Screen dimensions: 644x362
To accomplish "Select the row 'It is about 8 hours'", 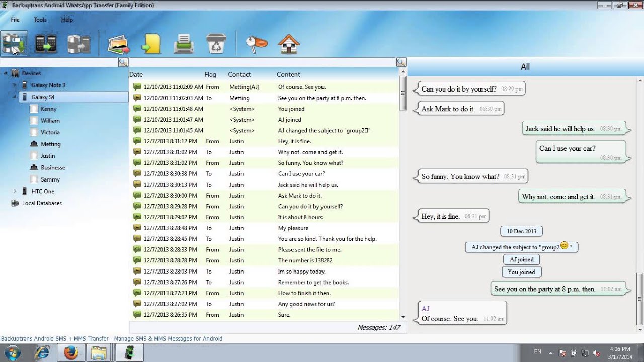I will (x=264, y=217).
